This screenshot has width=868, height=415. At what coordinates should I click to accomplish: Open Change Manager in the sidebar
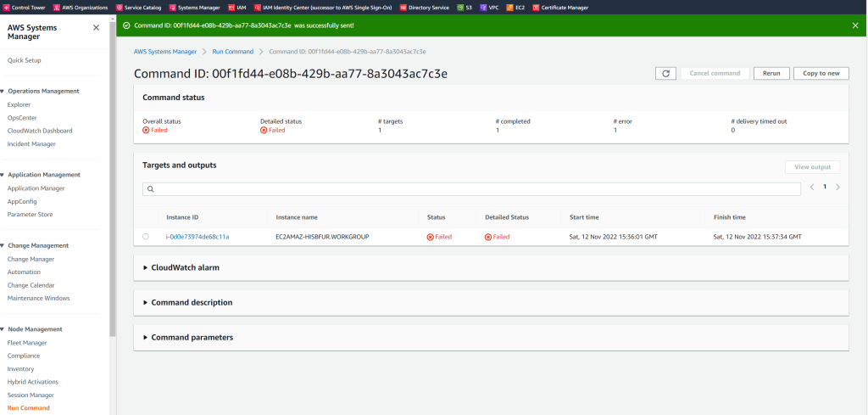click(31, 260)
